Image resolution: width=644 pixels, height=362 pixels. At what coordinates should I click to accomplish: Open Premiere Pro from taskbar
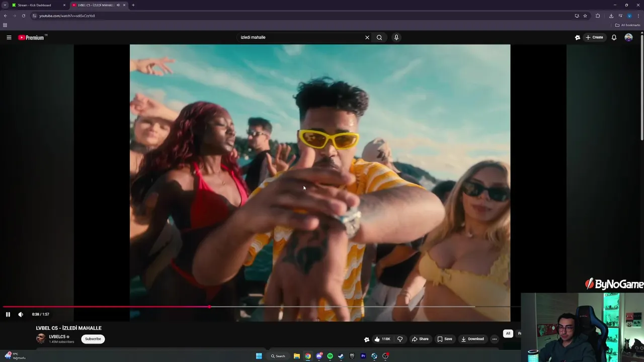coord(363,356)
